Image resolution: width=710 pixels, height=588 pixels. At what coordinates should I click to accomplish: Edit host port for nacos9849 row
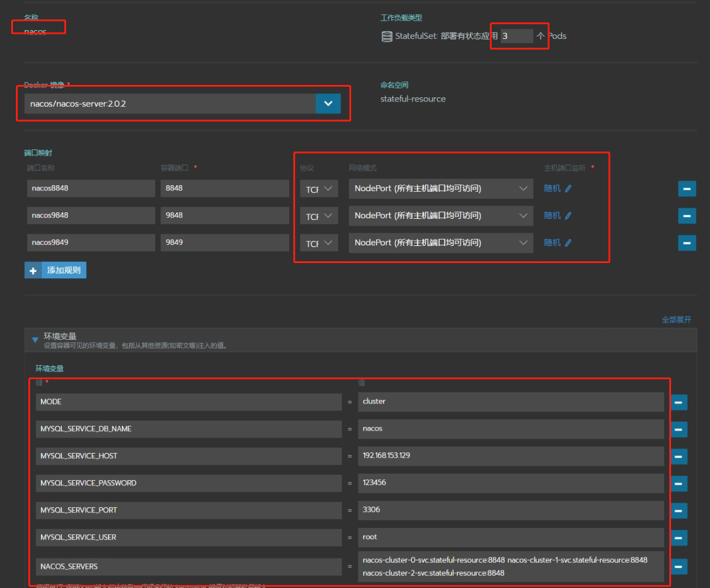click(x=568, y=242)
